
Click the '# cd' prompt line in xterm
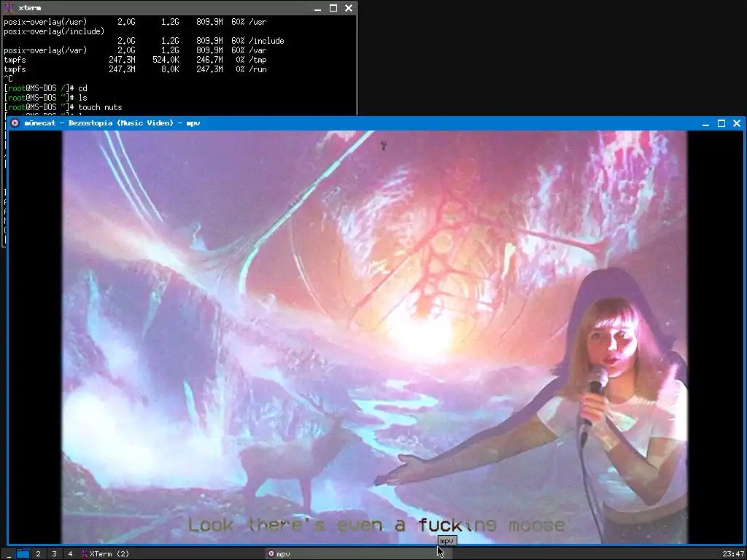(x=46, y=88)
